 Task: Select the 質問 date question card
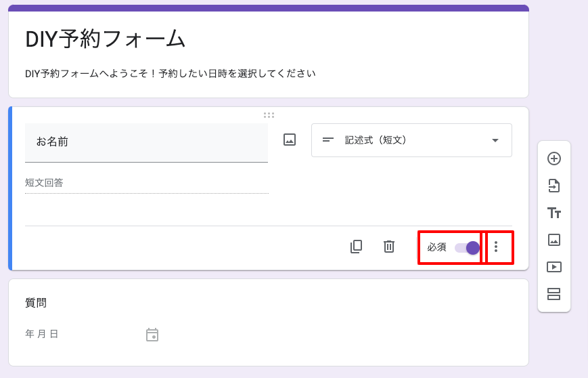click(269, 322)
